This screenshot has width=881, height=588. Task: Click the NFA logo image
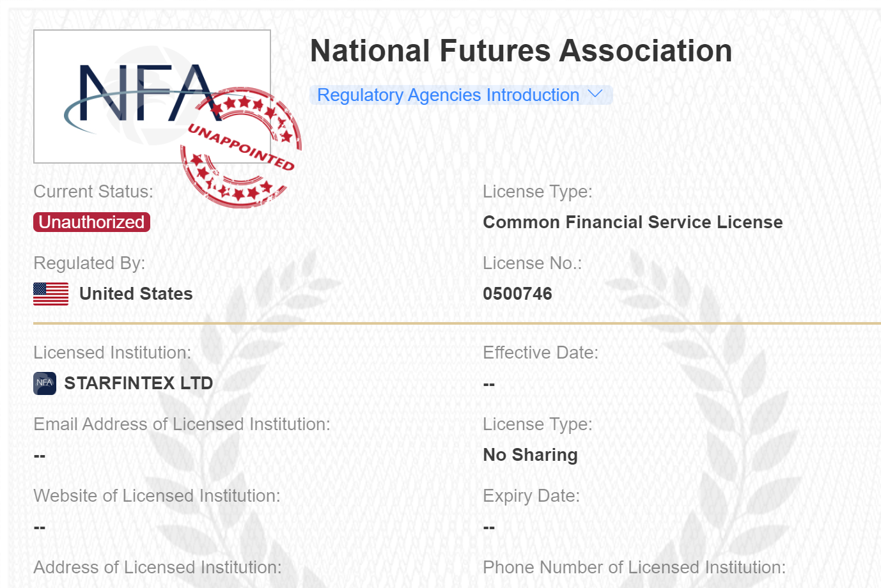tap(152, 96)
